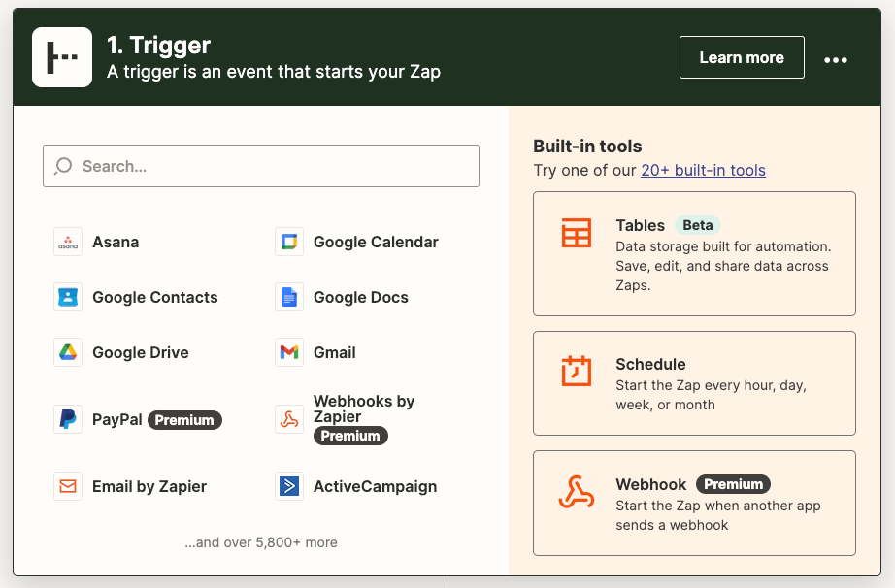Image resolution: width=895 pixels, height=588 pixels.
Task: Select the Google Calendar icon
Action: pos(289,242)
